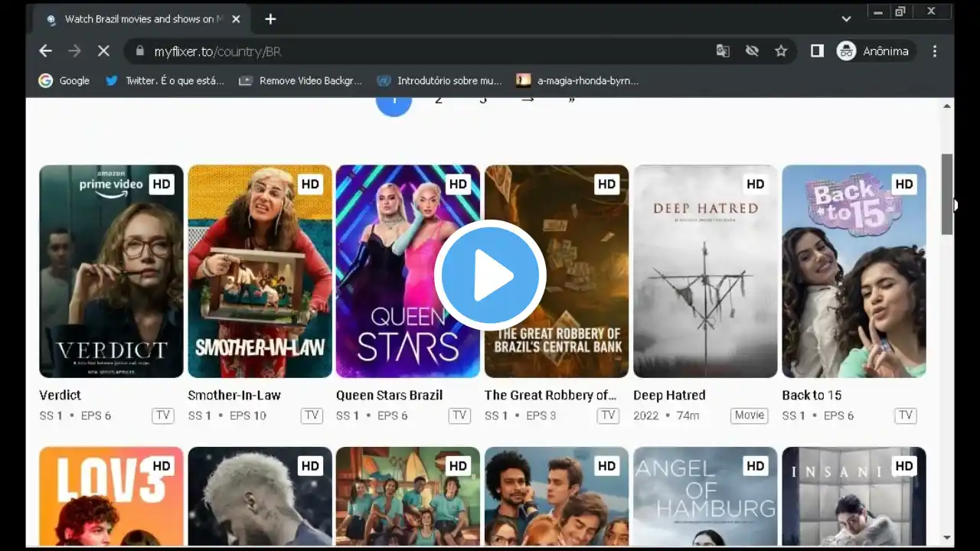Open a new tab
The image size is (980, 551).
tap(270, 19)
